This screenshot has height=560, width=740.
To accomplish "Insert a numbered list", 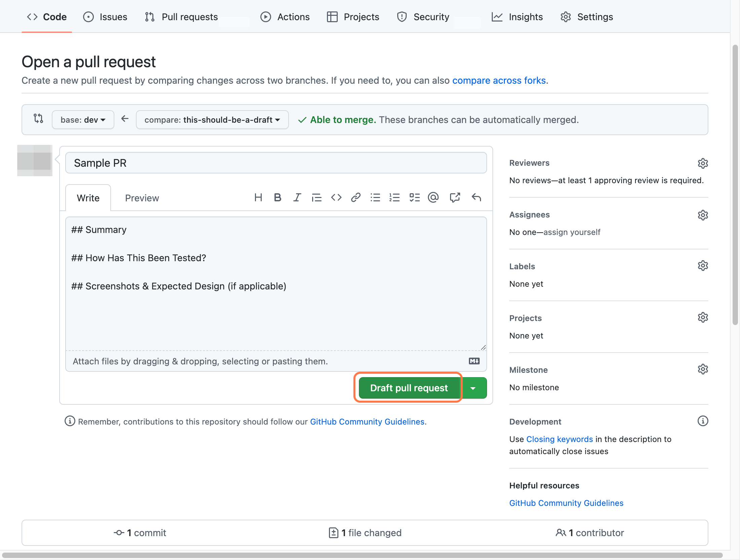I will click(395, 198).
